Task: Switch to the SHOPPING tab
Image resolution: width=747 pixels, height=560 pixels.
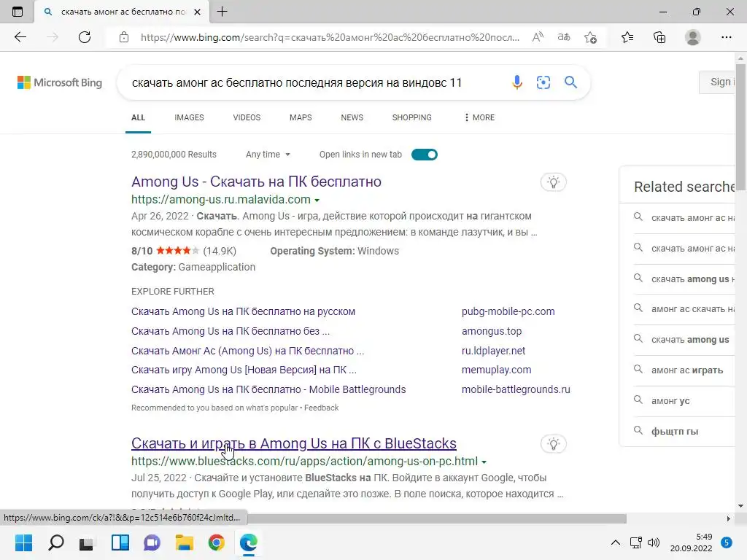Action: 411,117
